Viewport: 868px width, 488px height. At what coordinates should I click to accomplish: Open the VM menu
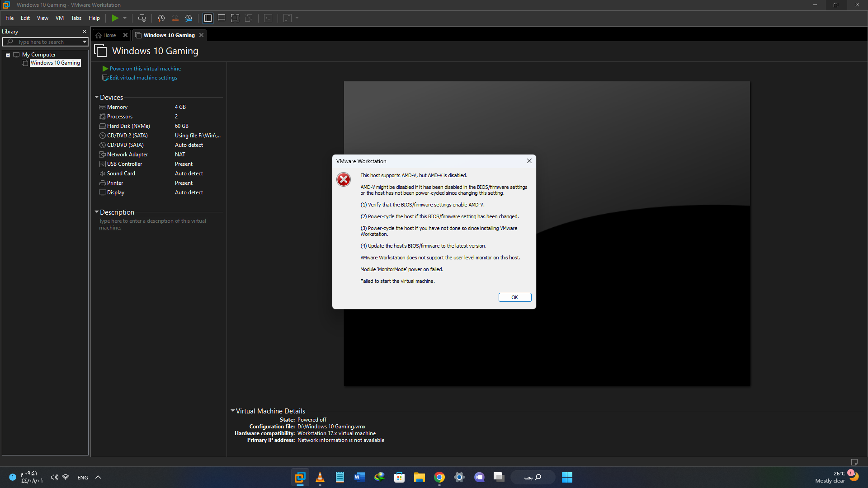point(60,18)
